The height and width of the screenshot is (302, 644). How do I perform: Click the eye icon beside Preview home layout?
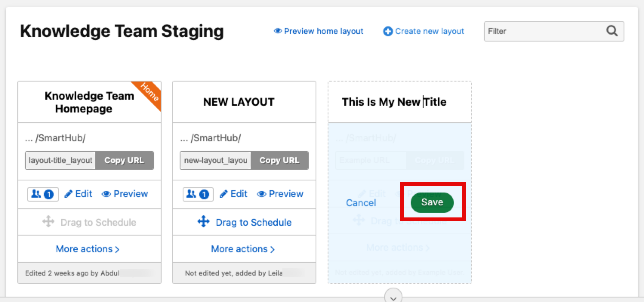point(278,31)
